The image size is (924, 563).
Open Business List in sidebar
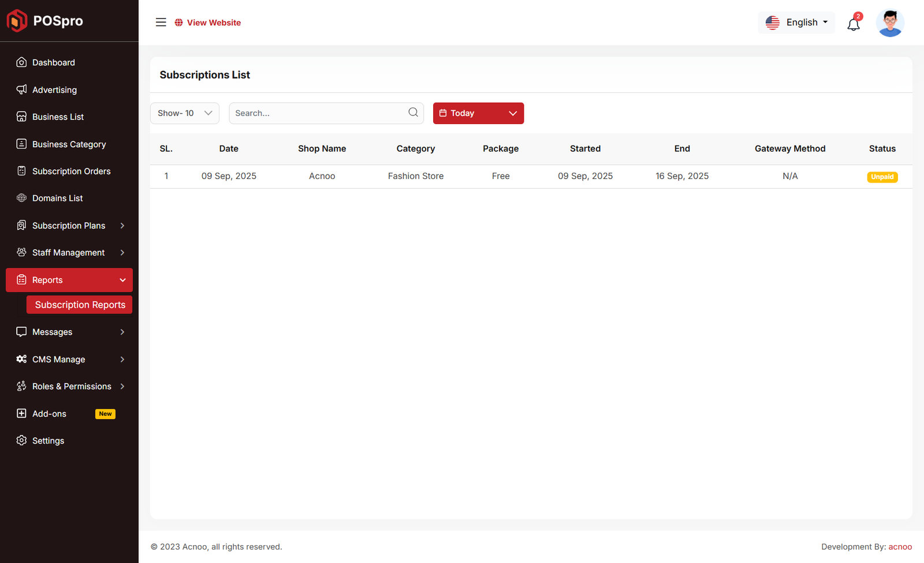coord(58,117)
